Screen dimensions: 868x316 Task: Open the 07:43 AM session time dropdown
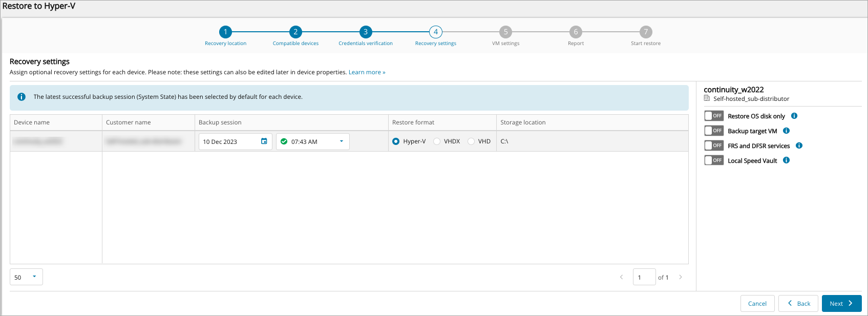point(313,141)
